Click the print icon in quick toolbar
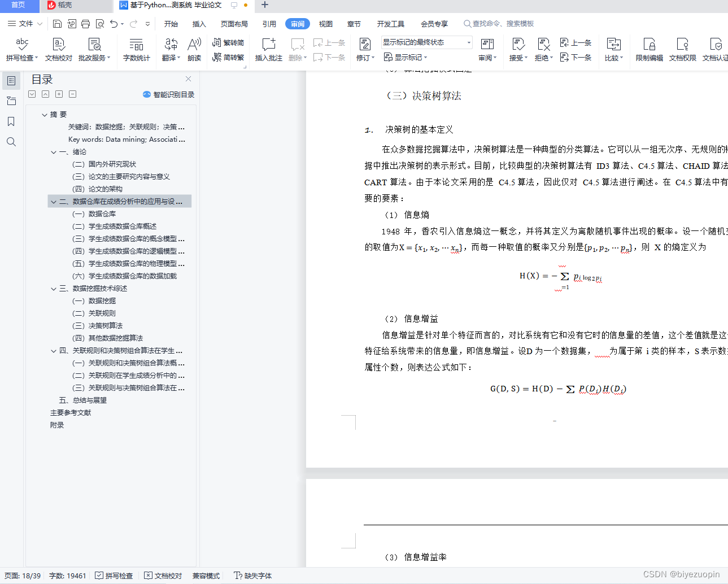 coord(85,24)
